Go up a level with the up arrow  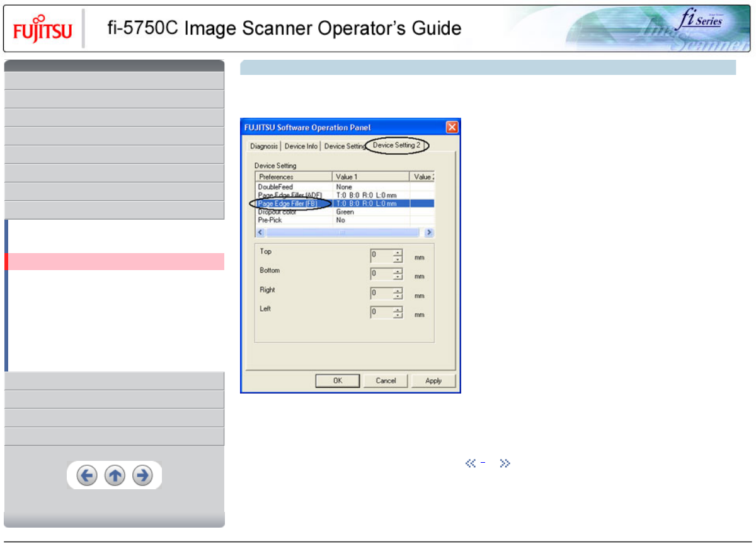[x=115, y=475]
